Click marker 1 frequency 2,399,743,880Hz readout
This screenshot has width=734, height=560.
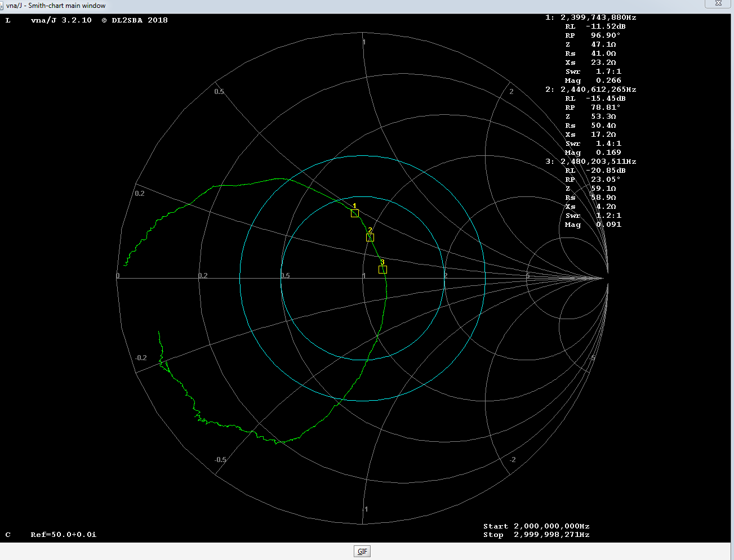pyautogui.click(x=598, y=17)
